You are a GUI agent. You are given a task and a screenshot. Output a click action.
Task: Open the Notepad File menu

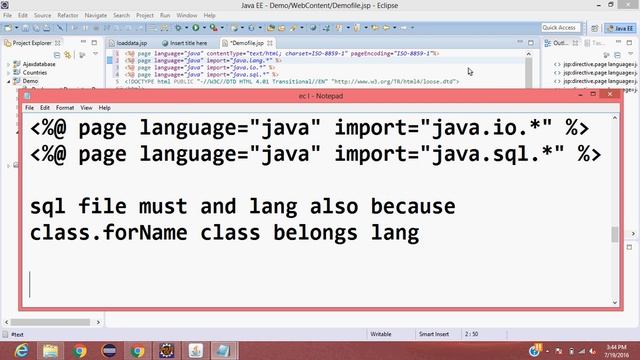[x=29, y=108]
